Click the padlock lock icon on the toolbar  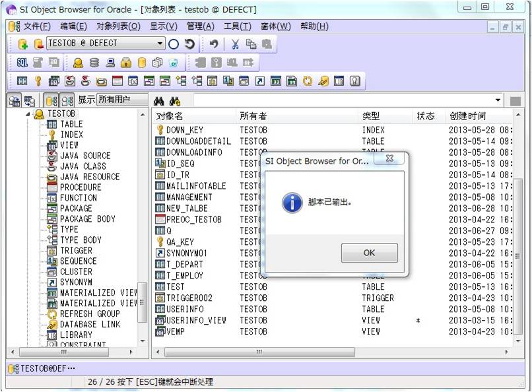pos(127,63)
